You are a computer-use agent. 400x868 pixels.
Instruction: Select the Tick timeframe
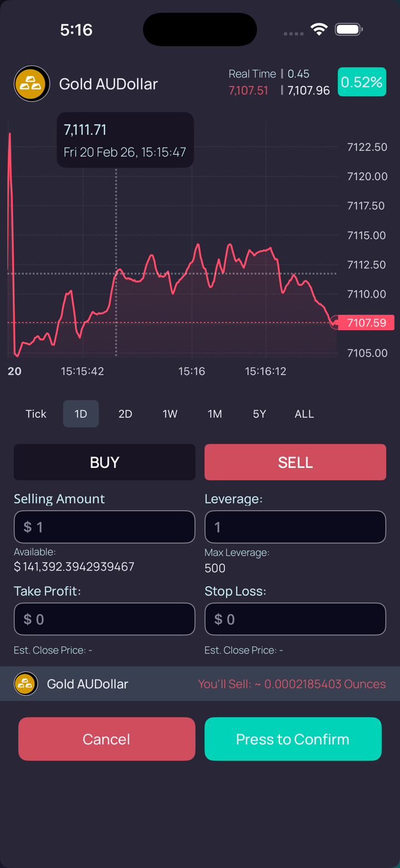(36, 414)
